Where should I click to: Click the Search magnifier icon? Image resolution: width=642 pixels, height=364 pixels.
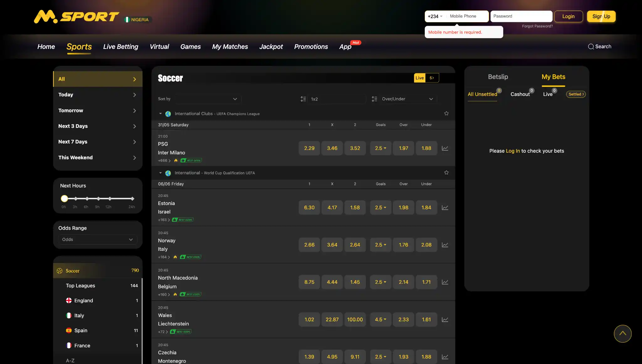[x=591, y=46]
